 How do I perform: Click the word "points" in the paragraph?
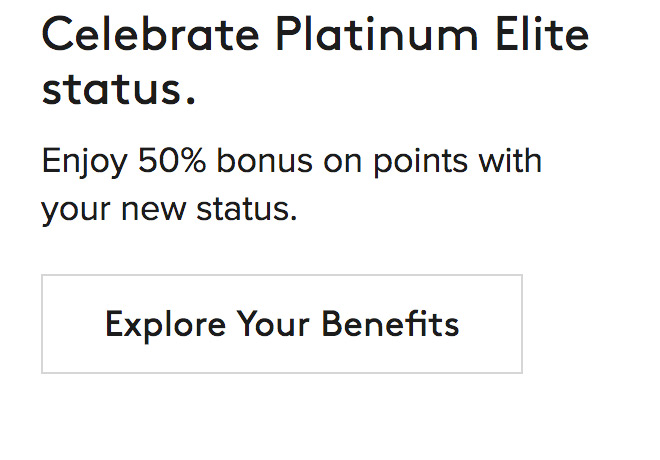420,162
